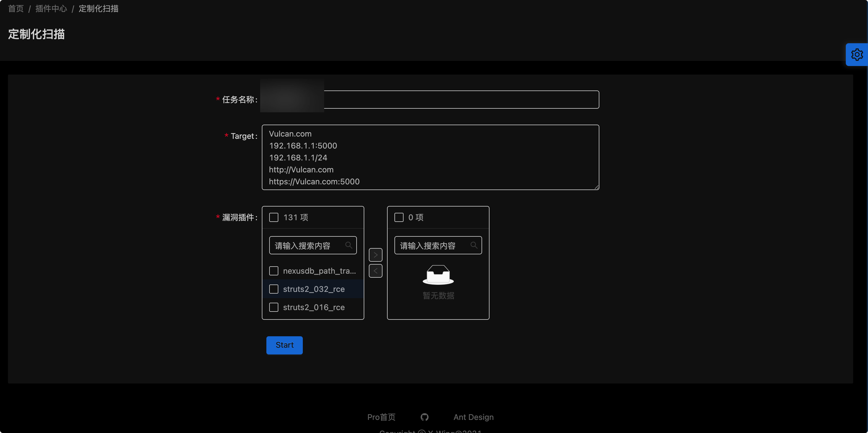Click inside the Target textarea
The width and height of the screenshot is (868, 433).
[430, 157]
